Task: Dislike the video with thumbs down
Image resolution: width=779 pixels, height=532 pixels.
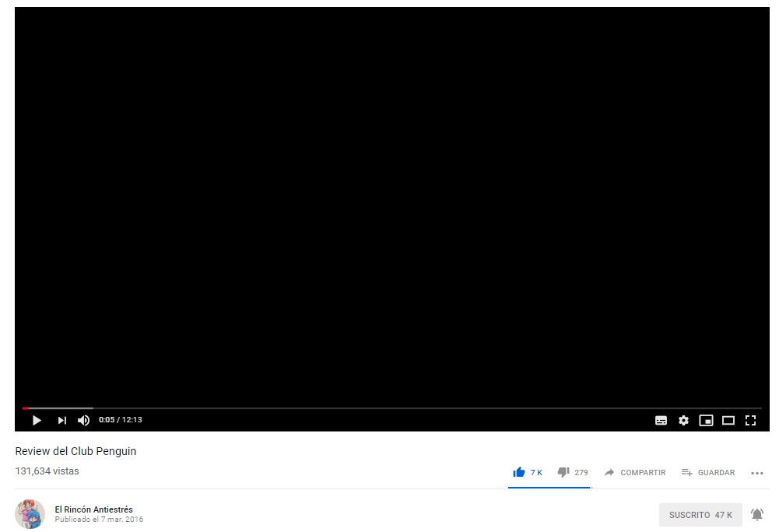Action: [563, 472]
